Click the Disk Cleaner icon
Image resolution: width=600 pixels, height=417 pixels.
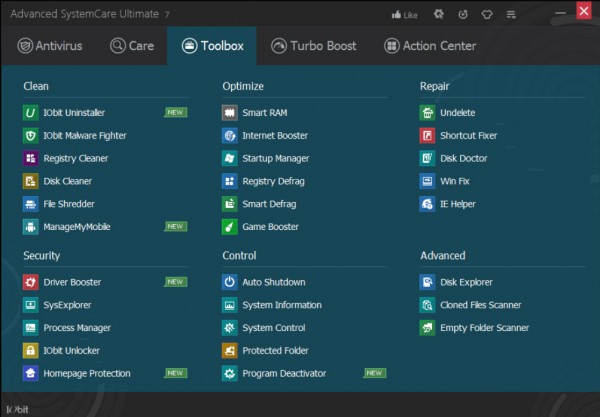31,181
